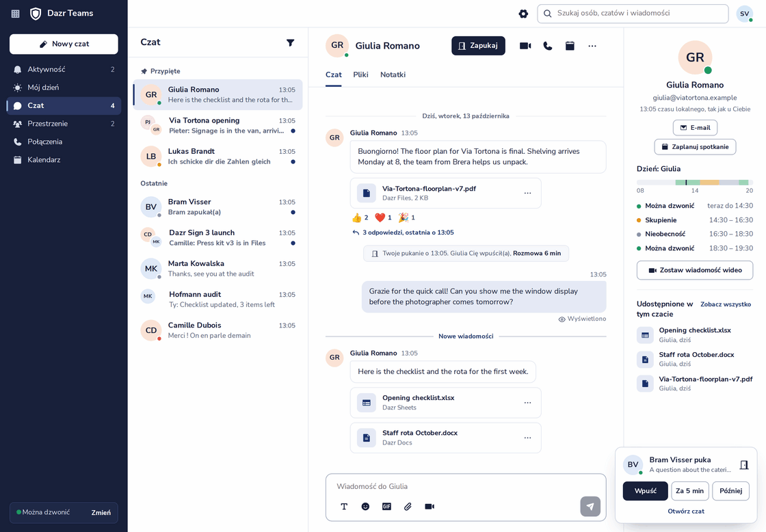The width and height of the screenshot is (766, 532).
Task: Click Zobacz wszystko link
Action: click(726, 304)
